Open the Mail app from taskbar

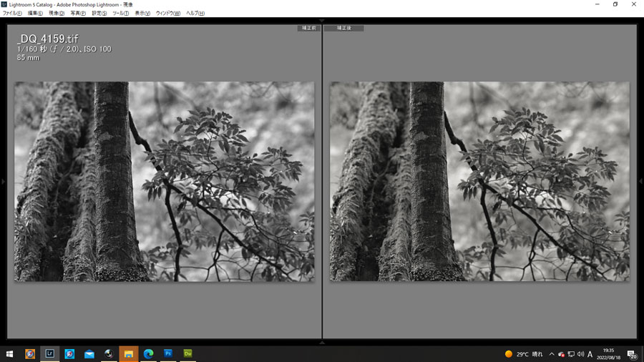(x=89, y=353)
